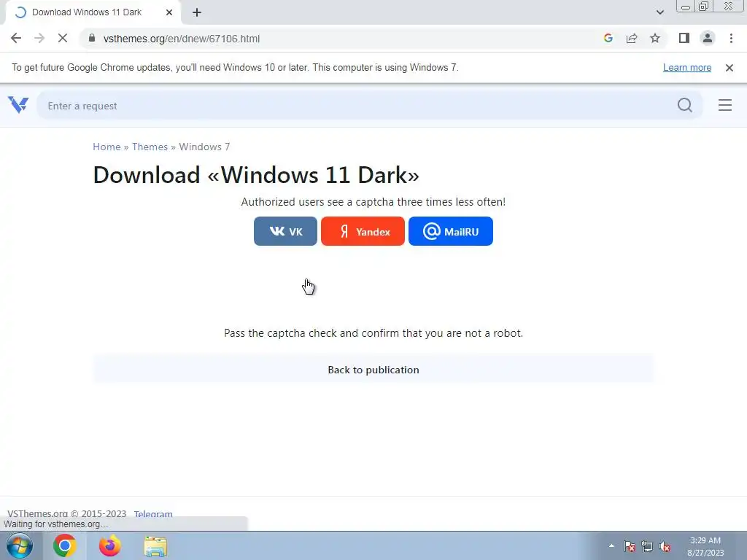Click the taskbar clock showing 3:29 AM
The image size is (747, 560).
point(705,546)
